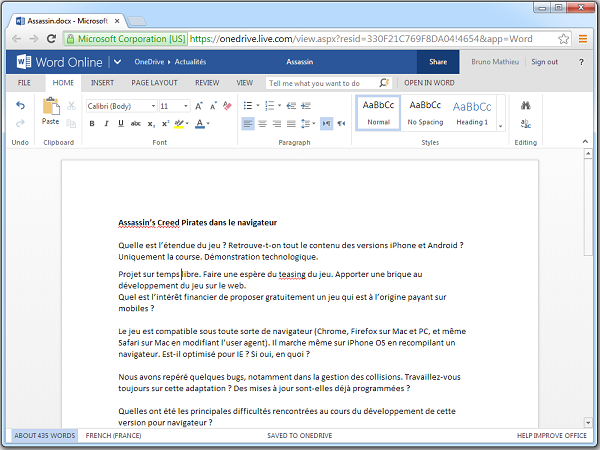Viewport: 600px width, 450px height.
Task: Click the Share button
Action: [438, 62]
